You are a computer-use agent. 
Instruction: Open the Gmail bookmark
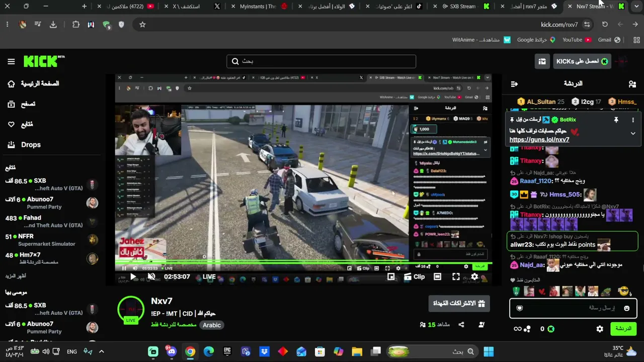click(609, 40)
